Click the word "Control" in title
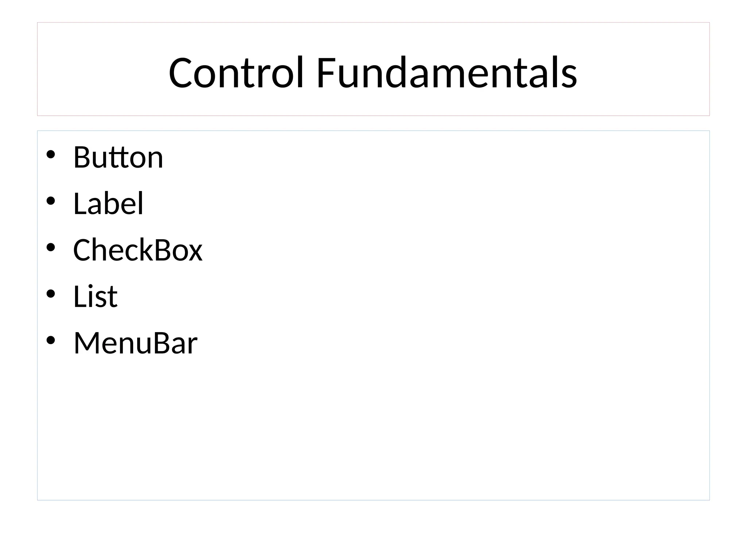Image resolution: width=747 pixels, height=560 pixels. 236,73
